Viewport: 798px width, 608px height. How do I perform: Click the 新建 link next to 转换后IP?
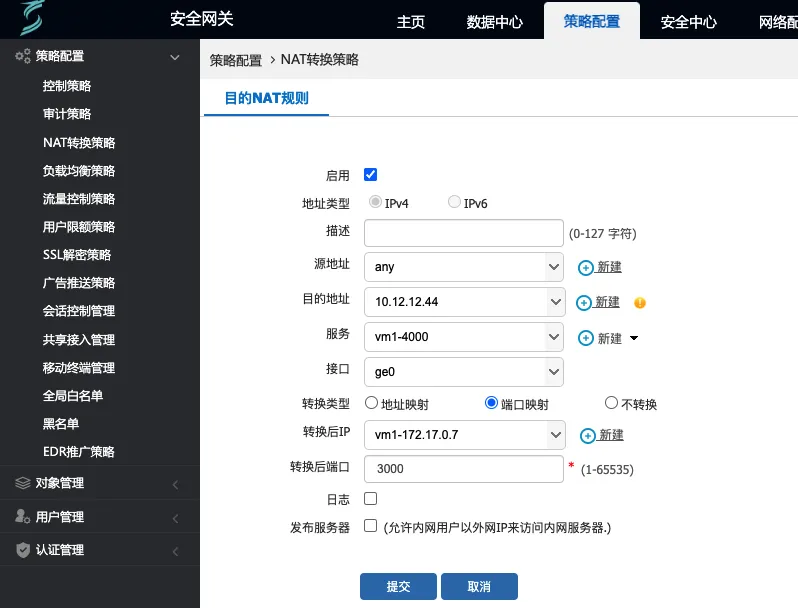611,435
